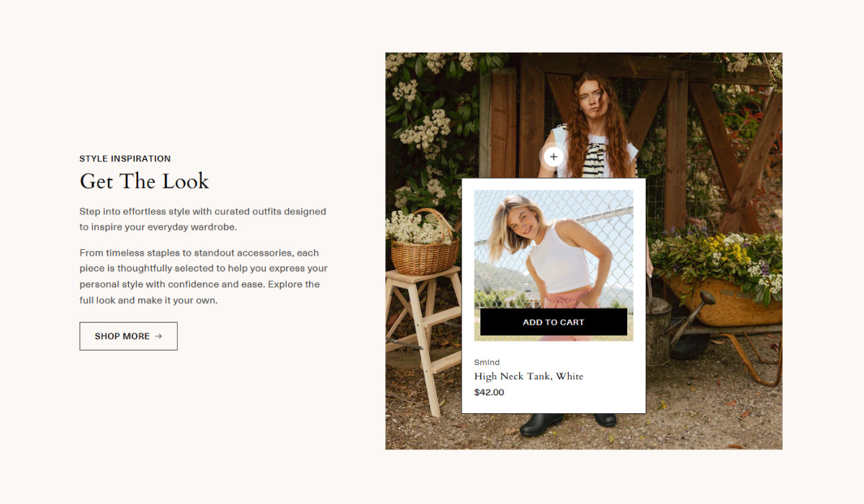Image resolution: width=864 pixels, height=504 pixels.
Task: Click the paragraph starting 'From timeless staples'
Action: [x=204, y=276]
